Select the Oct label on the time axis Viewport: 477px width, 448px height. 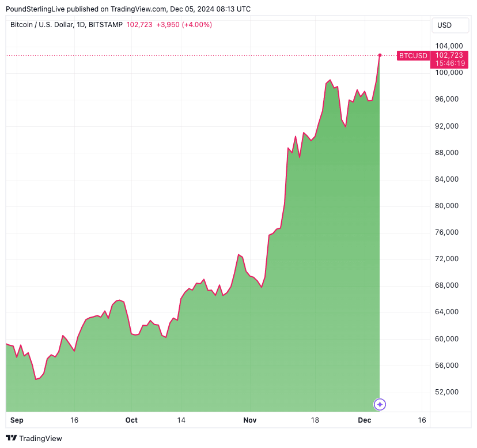(x=131, y=420)
